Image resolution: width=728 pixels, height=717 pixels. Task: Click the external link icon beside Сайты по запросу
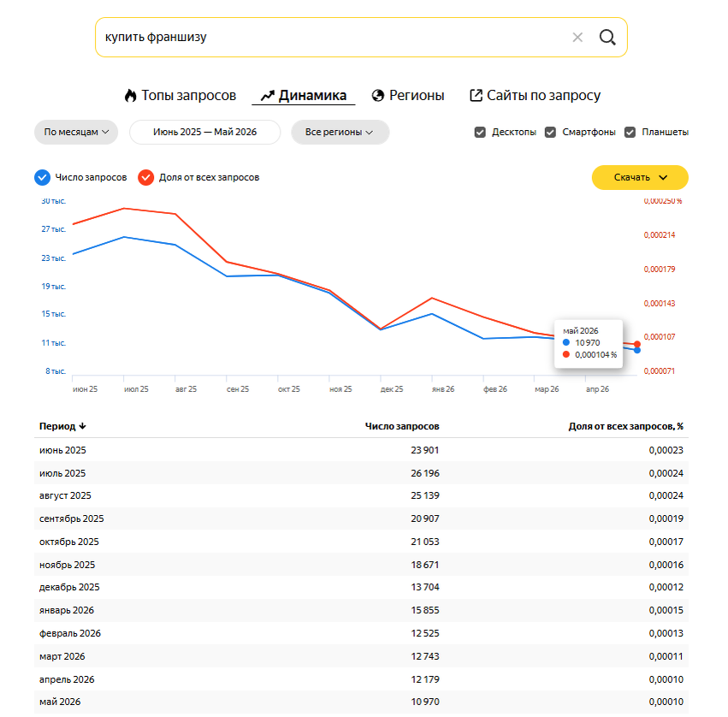pyautogui.click(x=476, y=95)
